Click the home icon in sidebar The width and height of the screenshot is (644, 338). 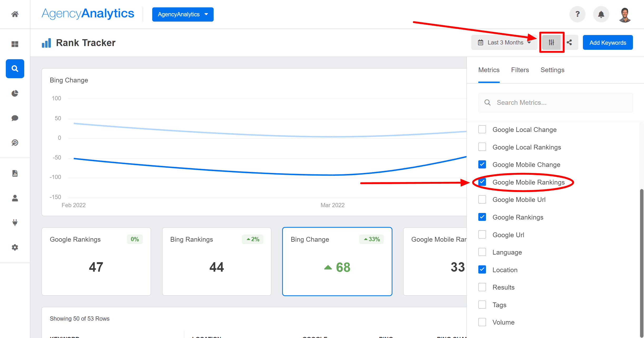click(x=15, y=14)
